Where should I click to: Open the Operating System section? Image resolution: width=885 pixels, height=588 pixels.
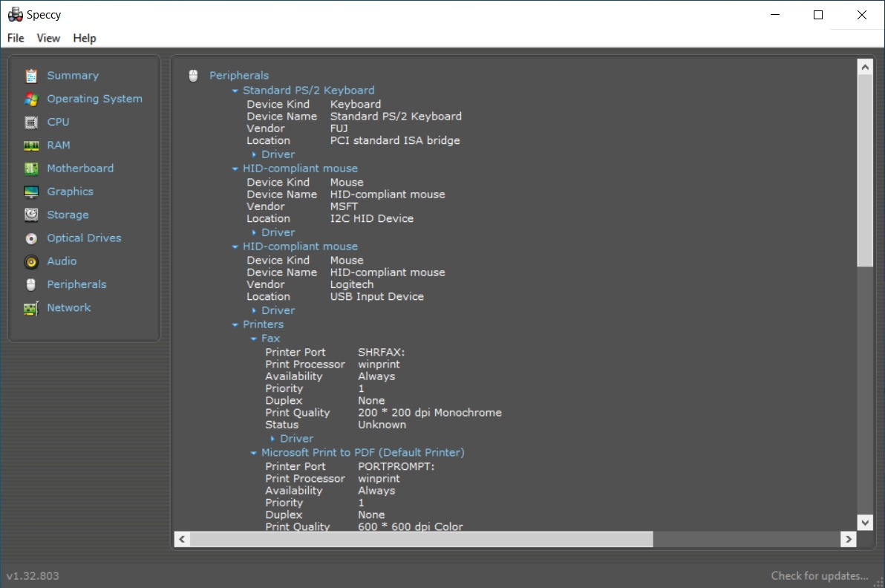click(95, 99)
